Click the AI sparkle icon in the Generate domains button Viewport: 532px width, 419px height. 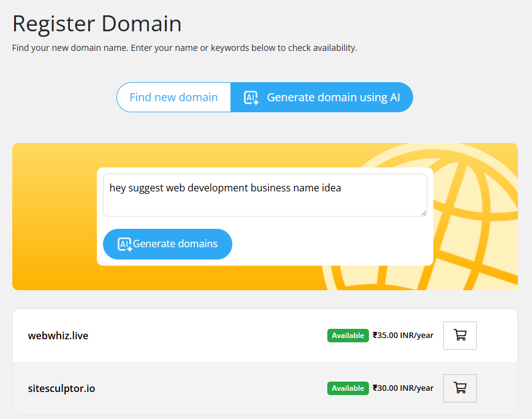click(x=125, y=244)
